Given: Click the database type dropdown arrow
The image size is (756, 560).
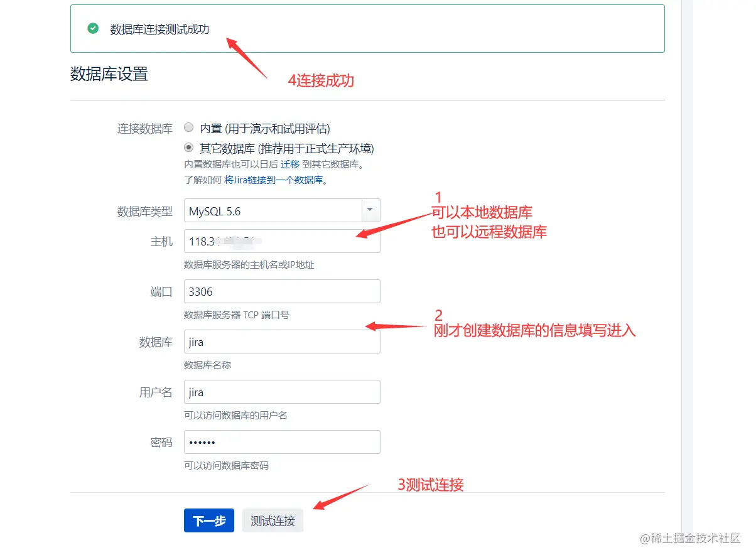Looking at the screenshot, I should click(x=370, y=210).
